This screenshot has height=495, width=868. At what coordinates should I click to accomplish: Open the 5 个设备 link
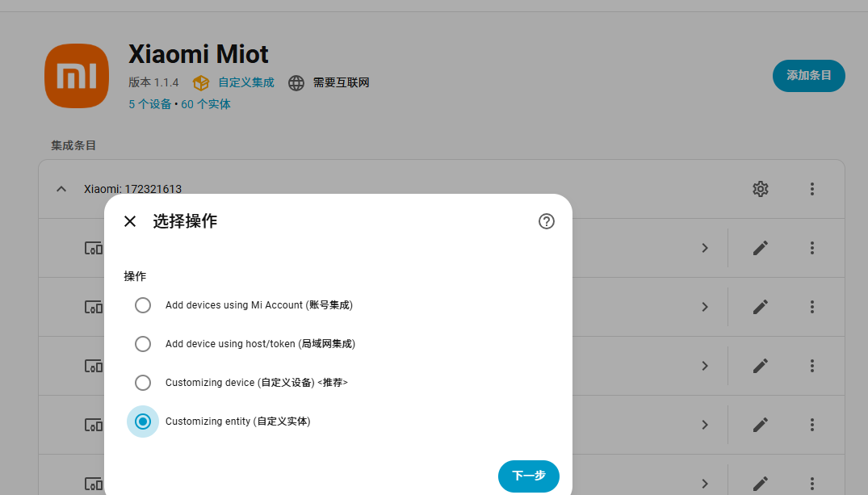coord(149,104)
